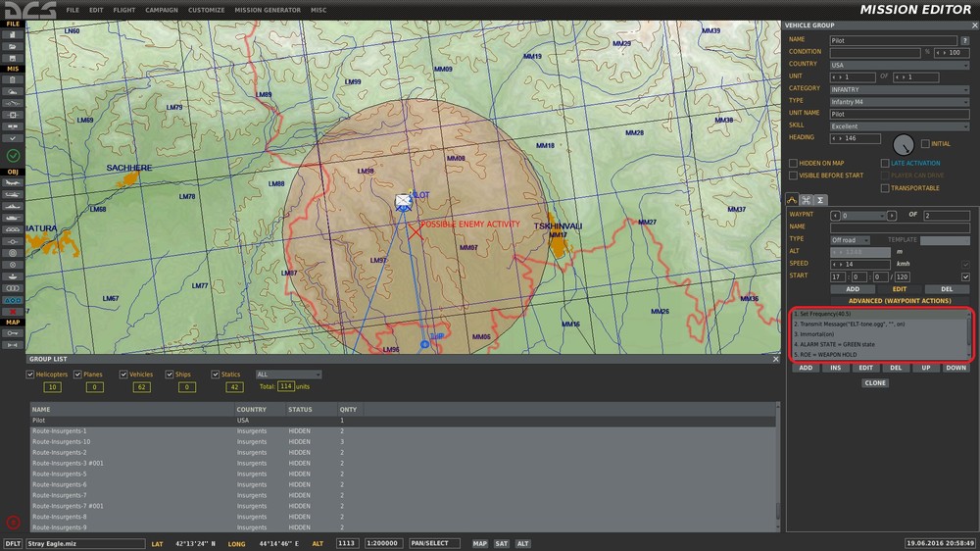
Task: Open the ALL filter dropdown in Group List
Action: (x=288, y=374)
